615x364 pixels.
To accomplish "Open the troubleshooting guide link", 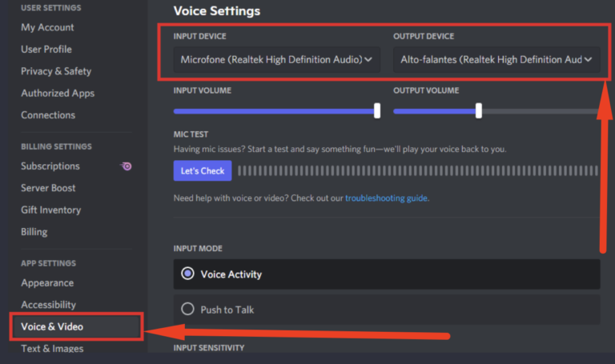I will (x=387, y=198).
